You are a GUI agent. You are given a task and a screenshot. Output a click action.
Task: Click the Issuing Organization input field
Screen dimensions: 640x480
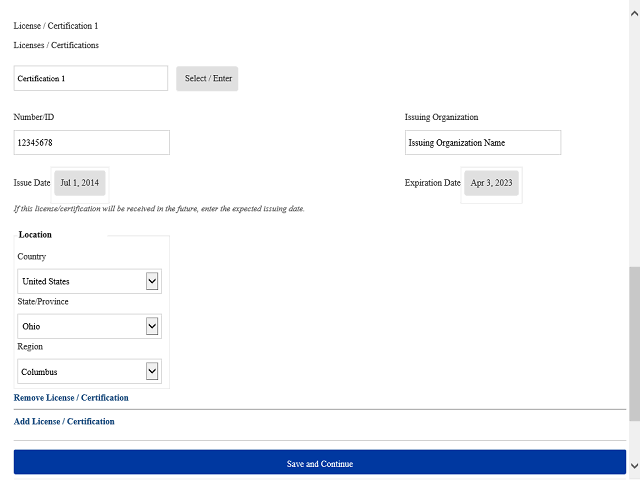coord(483,142)
